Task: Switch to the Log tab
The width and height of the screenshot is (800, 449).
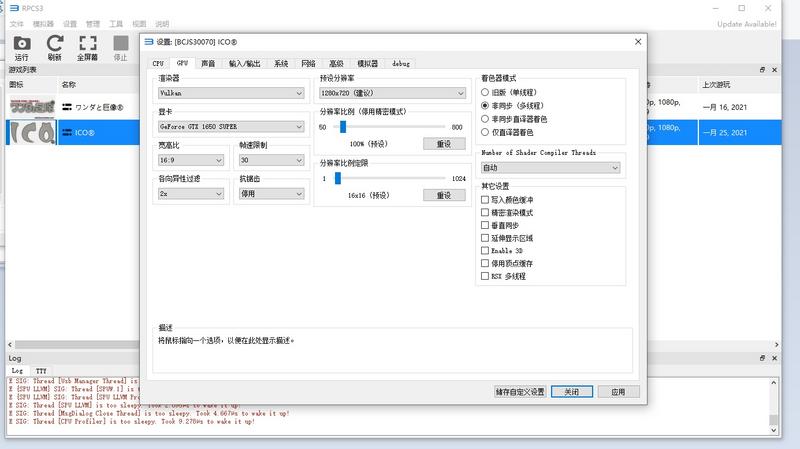Action: [x=17, y=371]
